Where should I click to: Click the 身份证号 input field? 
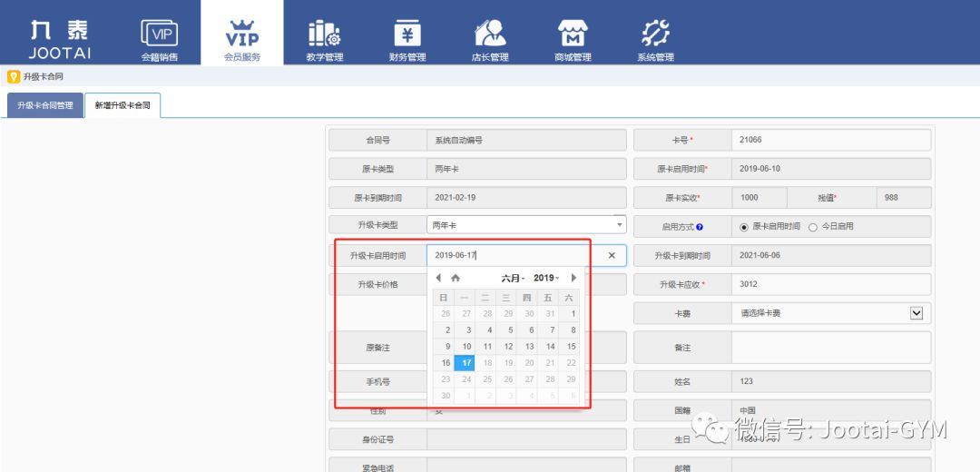point(526,439)
